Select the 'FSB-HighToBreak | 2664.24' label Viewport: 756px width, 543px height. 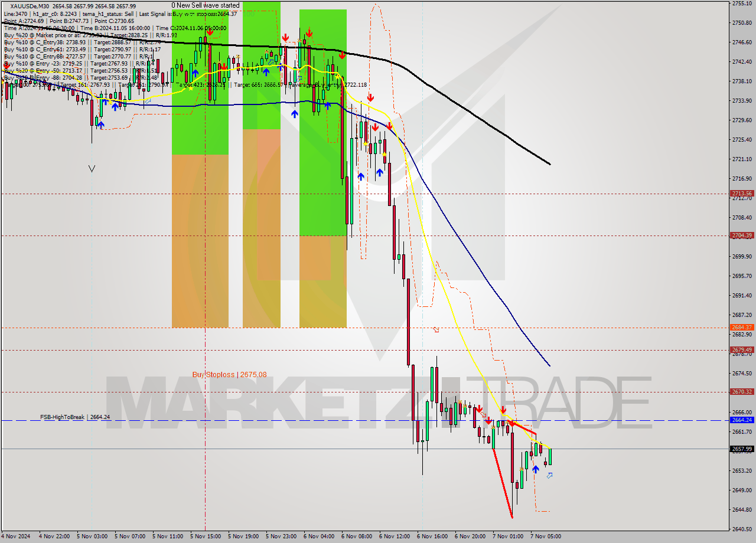click(x=75, y=417)
